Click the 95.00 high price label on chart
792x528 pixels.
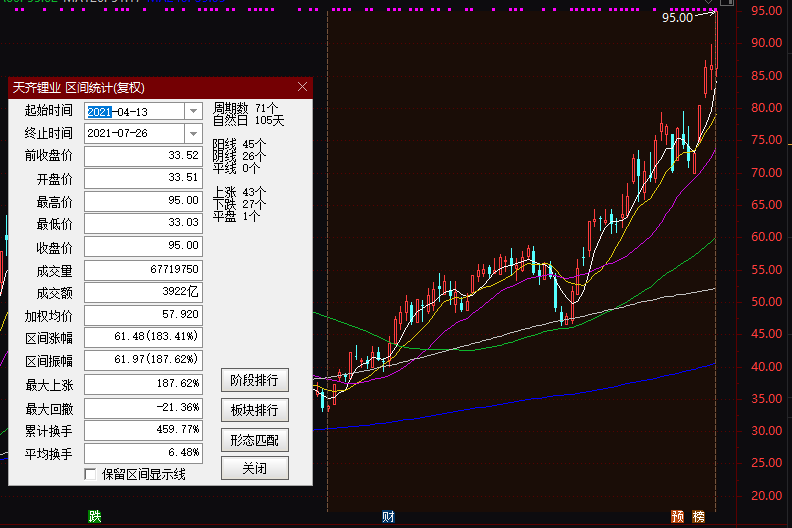tap(677, 18)
